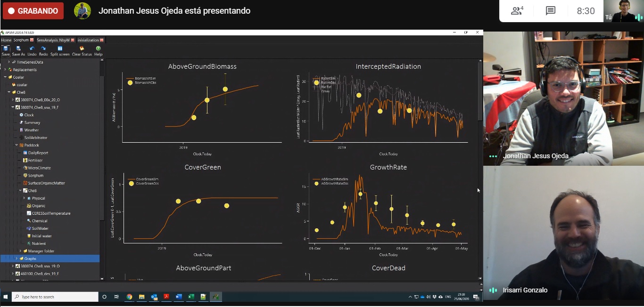Select the Summary node icon
Screen dimensions: 644x307
(x=21, y=122)
